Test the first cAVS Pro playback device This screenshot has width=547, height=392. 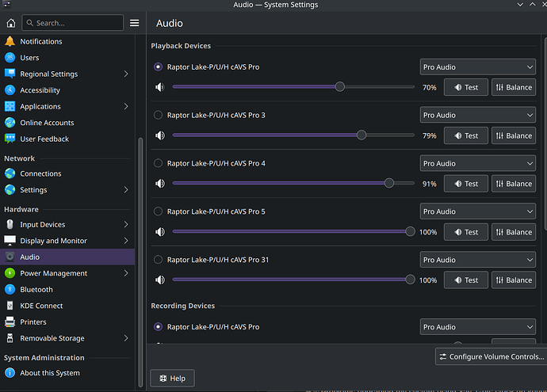point(465,87)
